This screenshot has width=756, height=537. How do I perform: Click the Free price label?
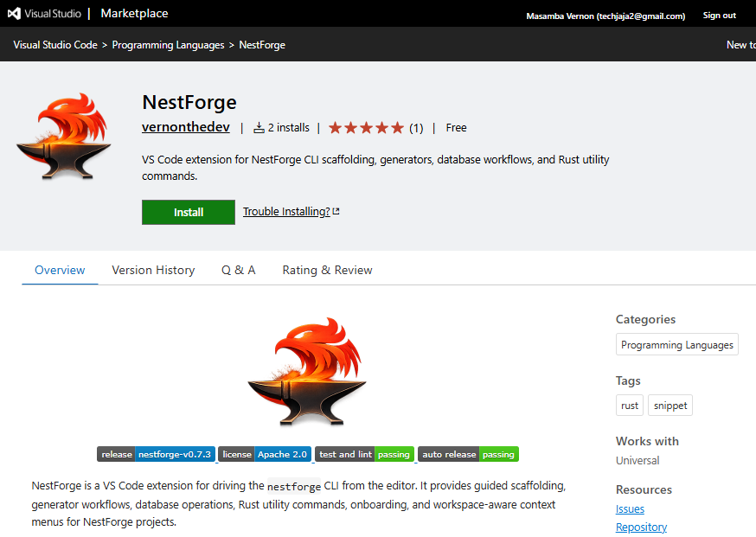point(456,128)
